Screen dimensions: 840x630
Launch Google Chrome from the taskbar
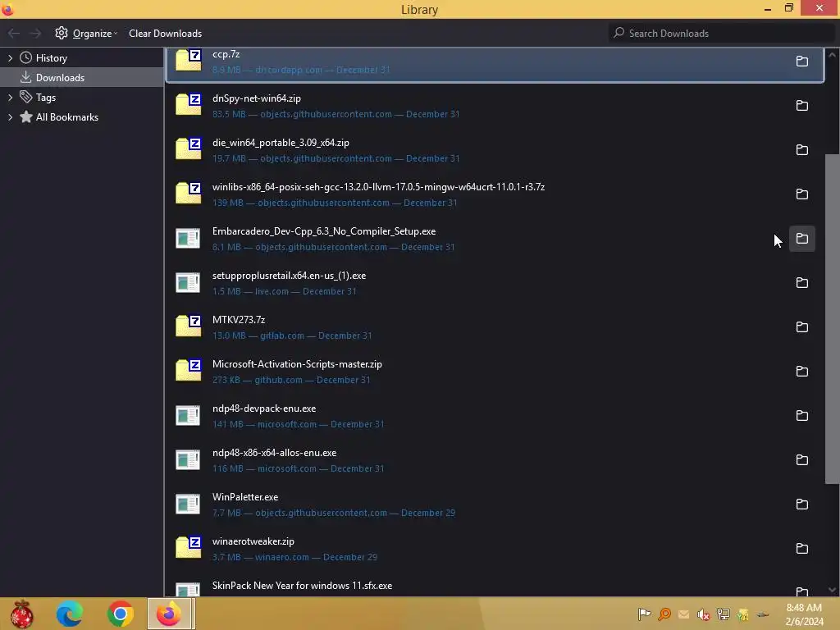point(120,614)
